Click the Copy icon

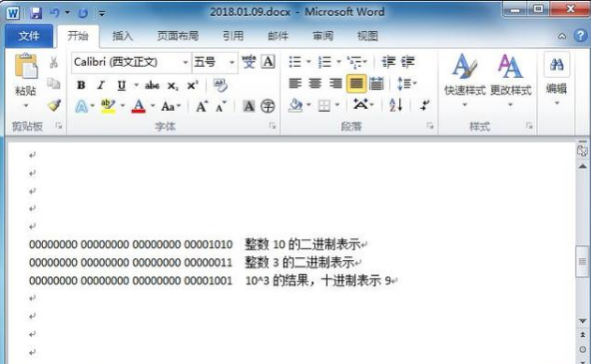tap(54, 84)
